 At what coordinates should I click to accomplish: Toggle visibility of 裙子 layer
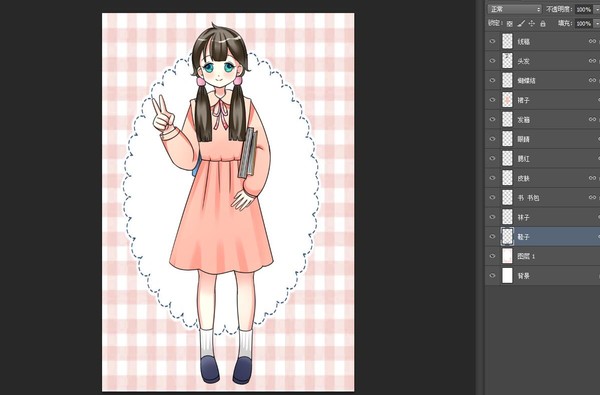(x=492, y=100)
